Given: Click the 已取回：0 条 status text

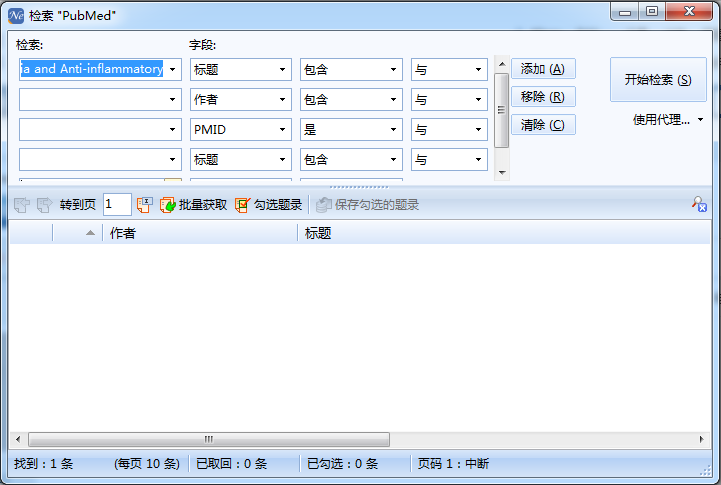Looking at the screenshot, I should (232, 463).
